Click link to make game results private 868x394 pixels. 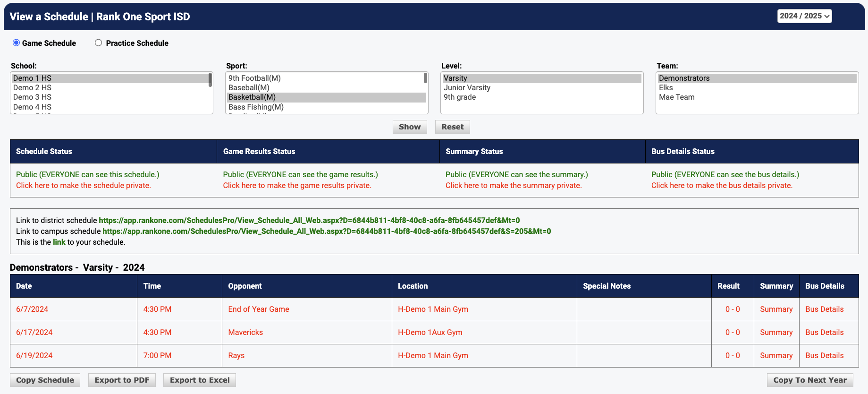coord(297,185)
